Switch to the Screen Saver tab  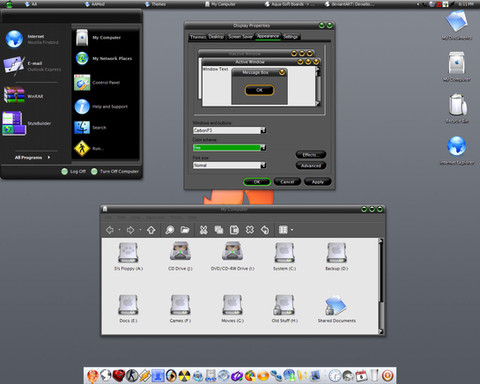[240, 37]
